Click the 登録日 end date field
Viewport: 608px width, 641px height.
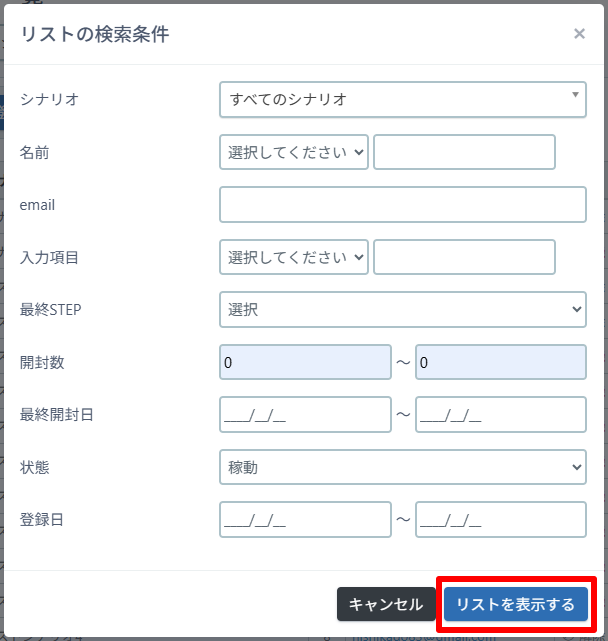tap(500, 519)
